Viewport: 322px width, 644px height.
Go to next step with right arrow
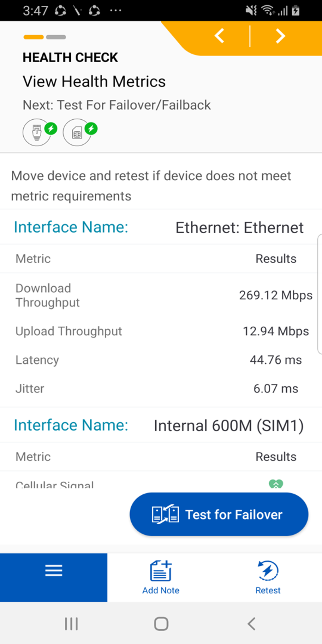(x=280, y=36)
